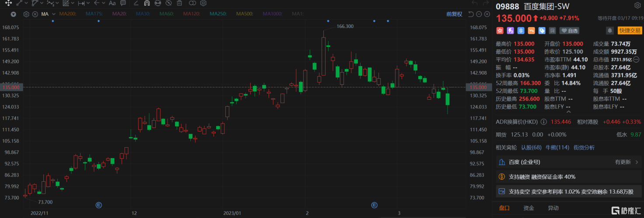The image size is (644, 218).
Task: Click the blue price tag icon
Action: tap(542, 31)
